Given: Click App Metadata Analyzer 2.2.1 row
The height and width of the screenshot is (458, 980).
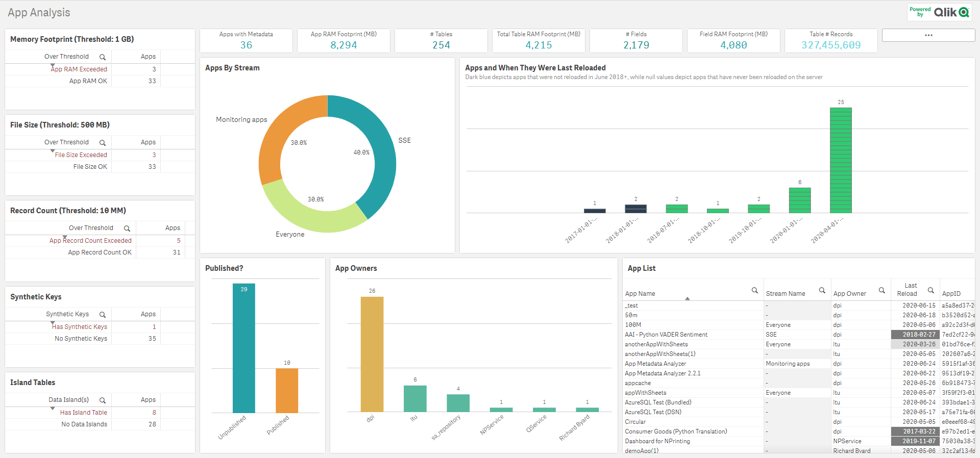Looking at the screenshot, I should point(663,373).
